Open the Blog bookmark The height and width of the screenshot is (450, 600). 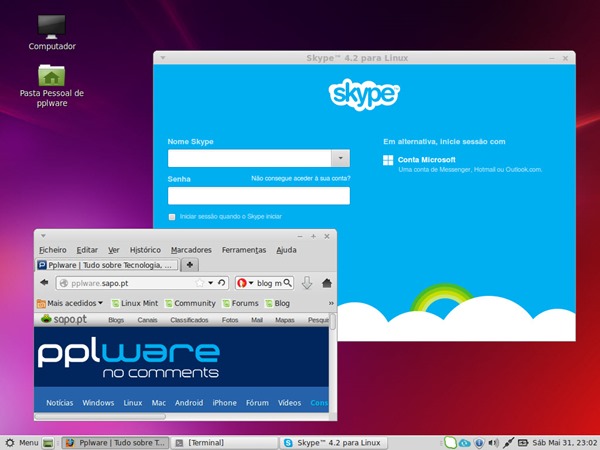[x=278, y=303]
